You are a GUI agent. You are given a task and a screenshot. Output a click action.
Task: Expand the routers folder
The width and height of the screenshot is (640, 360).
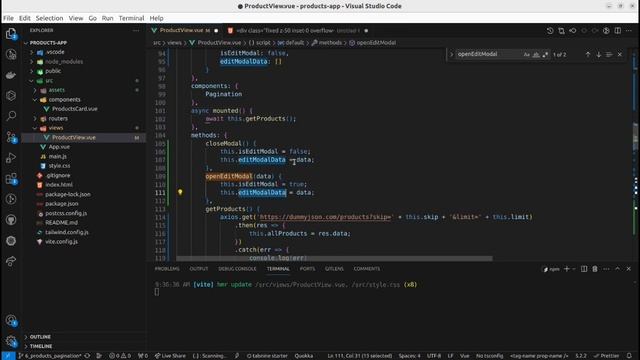coord(35,119)
